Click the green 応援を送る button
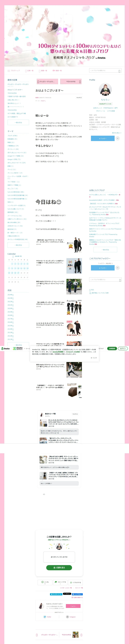 click(x=59, y=568)
